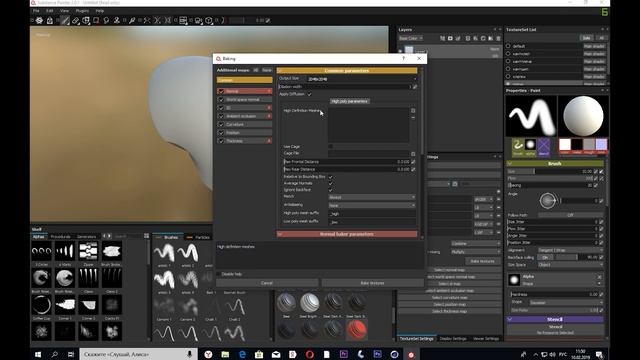
Task: Select stencil channel icon in Properties
Action: click(544, 147)
